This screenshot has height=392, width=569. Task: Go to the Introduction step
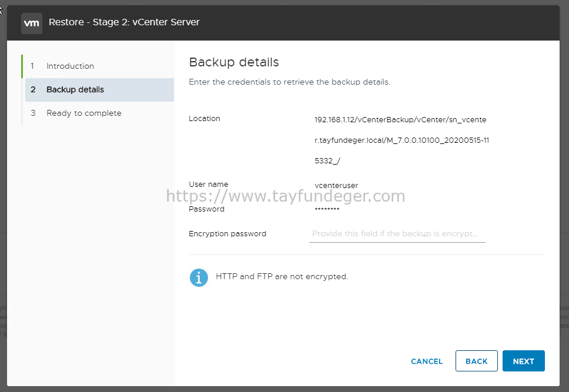(99, 66)
